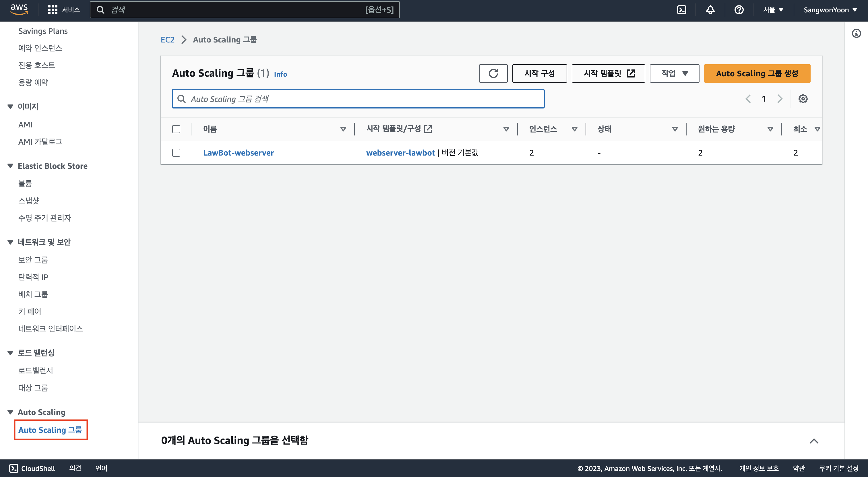
Task: Open 볼륨 in sidebar
Action: pyautogui.click(x=25, y=184)
